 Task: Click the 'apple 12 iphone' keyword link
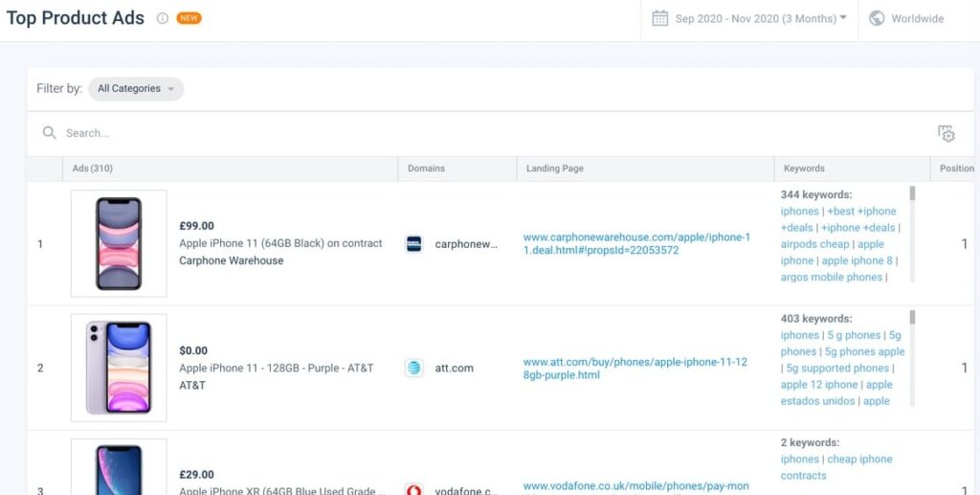819,384
